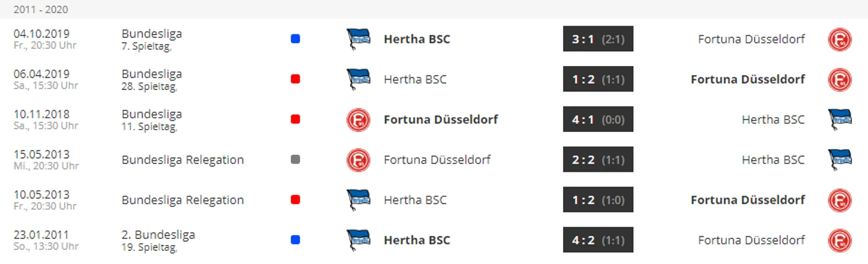Click Fortuna Düsseldorf crest in 04.10.2019 match
Image resolution: width=868 pixels, height=264 pixels.
pyautogui.click(x=839, y=39)
